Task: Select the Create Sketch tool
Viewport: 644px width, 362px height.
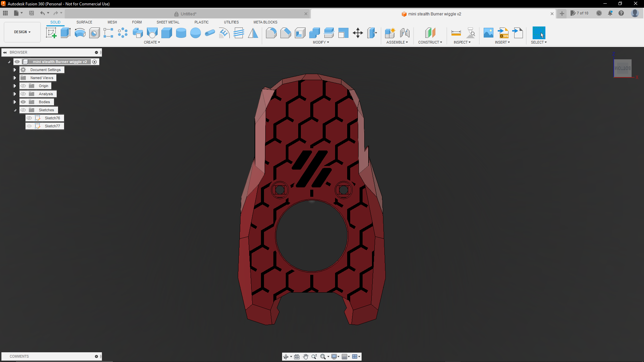Action: pos(51,33)
